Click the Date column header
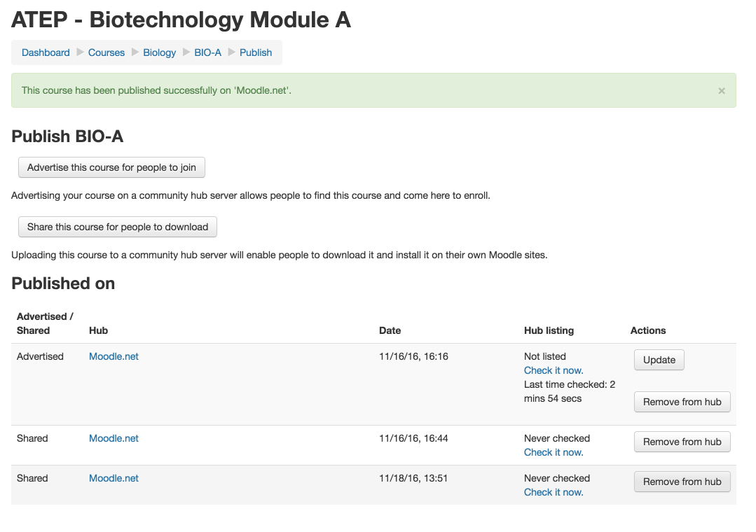The width and height of the screenshot is (756, 532). [390, 330]
